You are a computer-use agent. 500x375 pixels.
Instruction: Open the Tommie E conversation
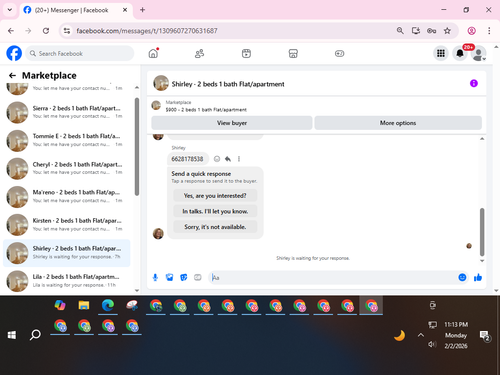67,140
